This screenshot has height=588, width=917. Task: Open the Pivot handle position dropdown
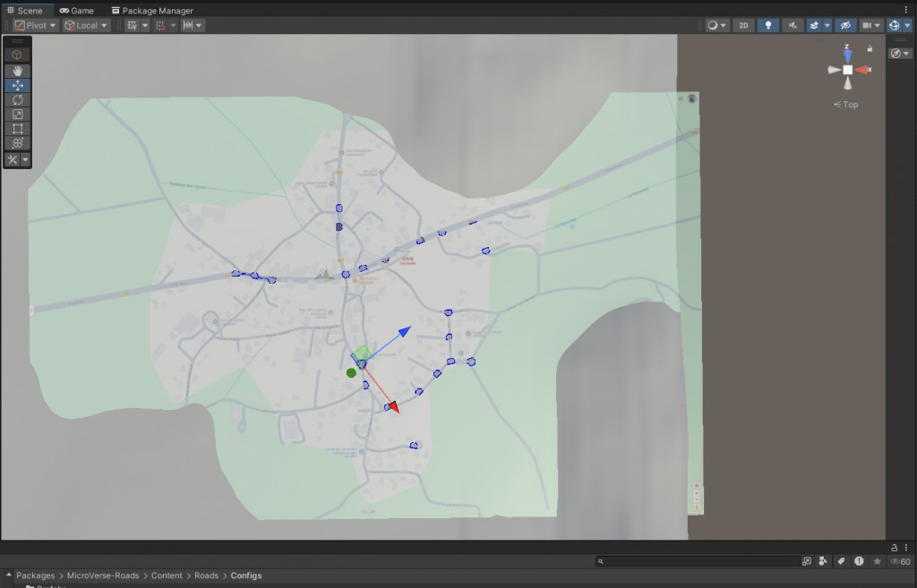coord(36,25)
